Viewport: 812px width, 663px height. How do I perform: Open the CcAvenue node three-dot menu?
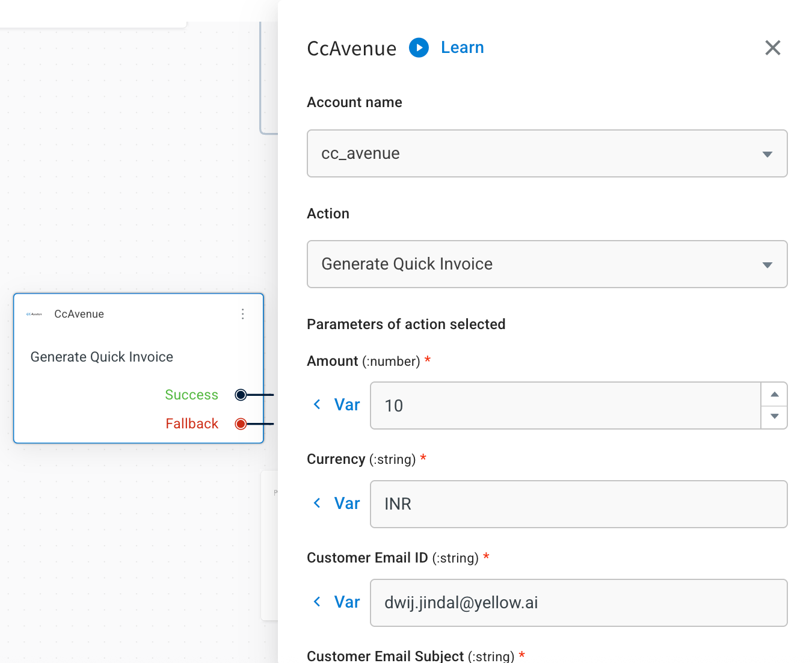pyautogui.click(x=243, y=314)
